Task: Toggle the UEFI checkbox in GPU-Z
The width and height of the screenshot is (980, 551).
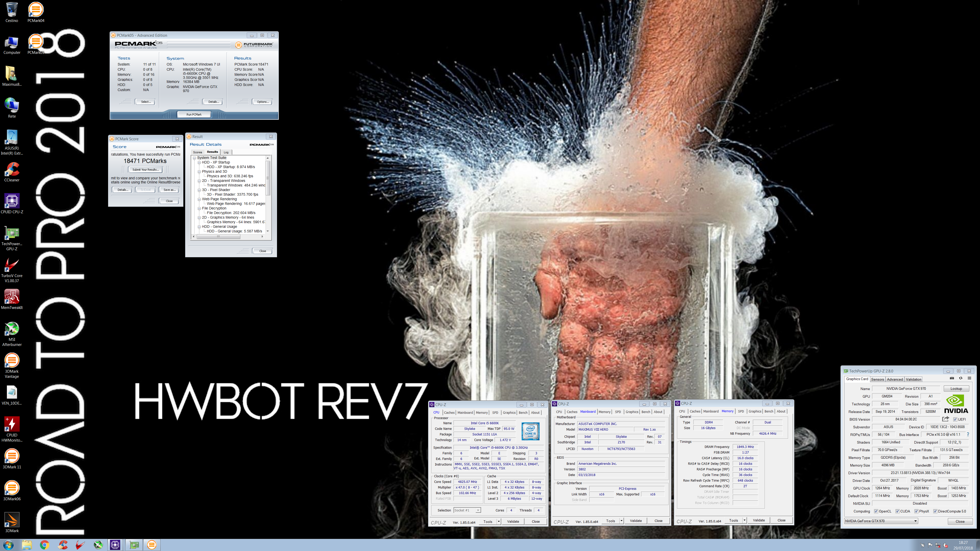Action: (955, 419)
